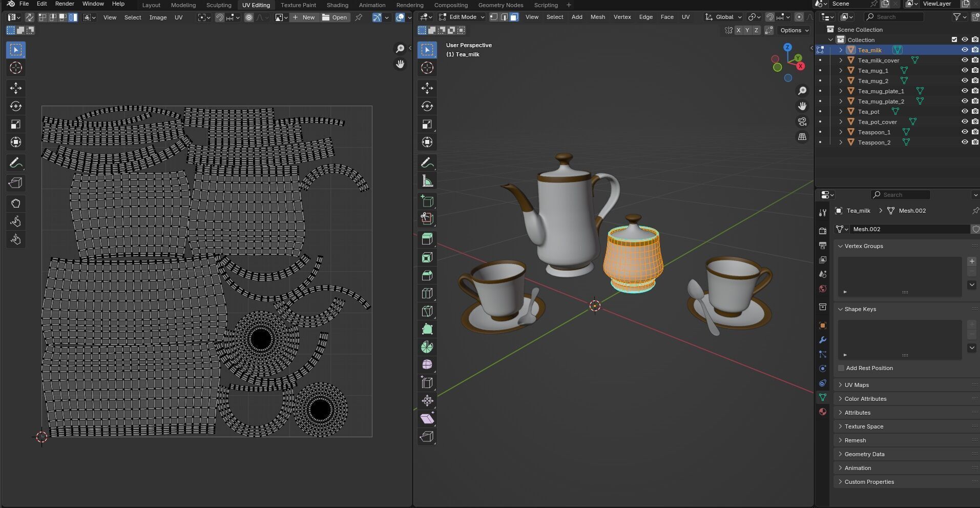Select the Poly Build tool
The height and width of the screenshot is (508, 980).
click(x=427, y=329)
